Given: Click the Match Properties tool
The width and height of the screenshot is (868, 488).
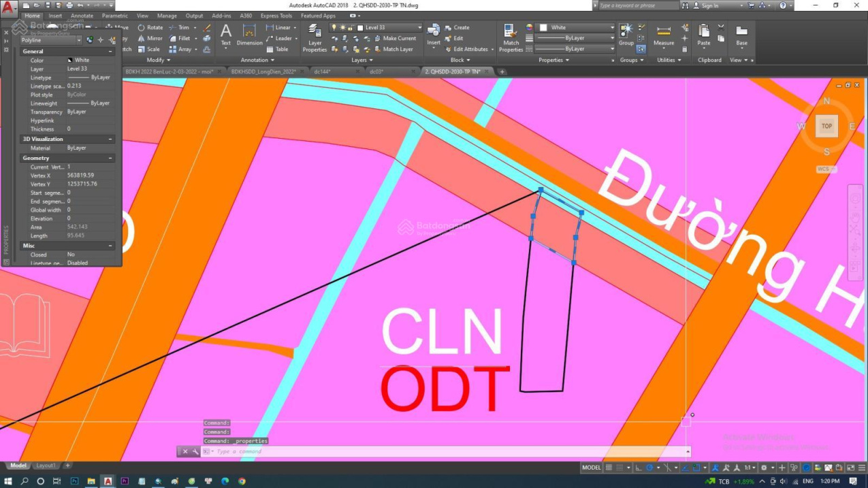Looking at the screenshot, I should [511, 38].
